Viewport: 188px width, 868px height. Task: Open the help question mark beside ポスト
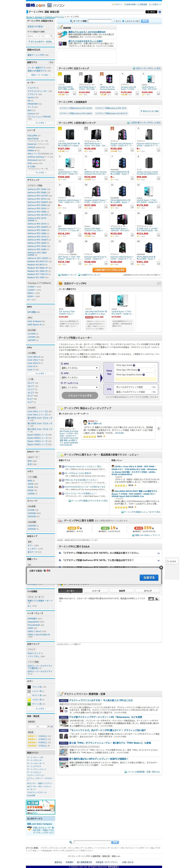coord(160,12)
